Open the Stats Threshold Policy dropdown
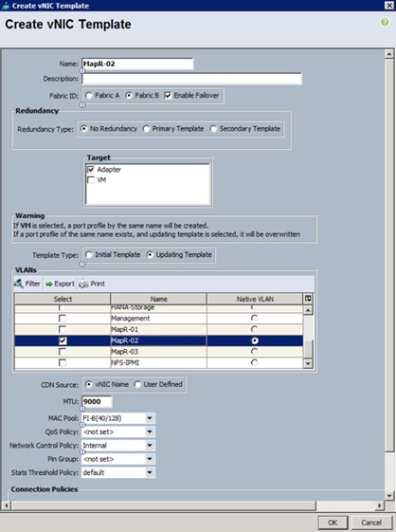The height and width of the screenshot is (532, 396). point(150,472)
